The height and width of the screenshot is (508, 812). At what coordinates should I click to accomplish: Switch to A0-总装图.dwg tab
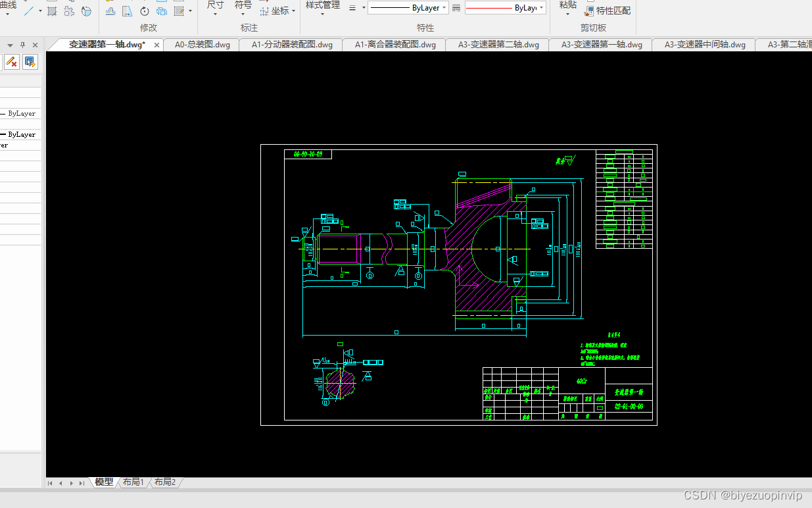(x=202, y=45)
